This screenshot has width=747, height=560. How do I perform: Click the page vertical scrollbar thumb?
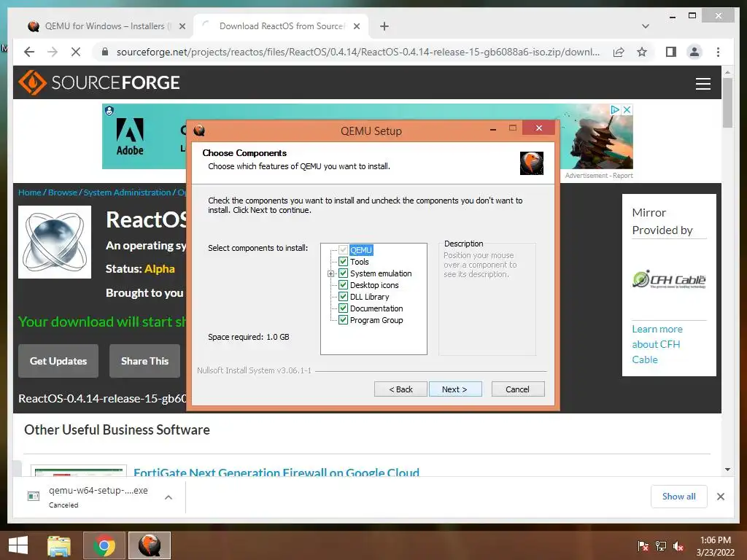tap(727, 102)
